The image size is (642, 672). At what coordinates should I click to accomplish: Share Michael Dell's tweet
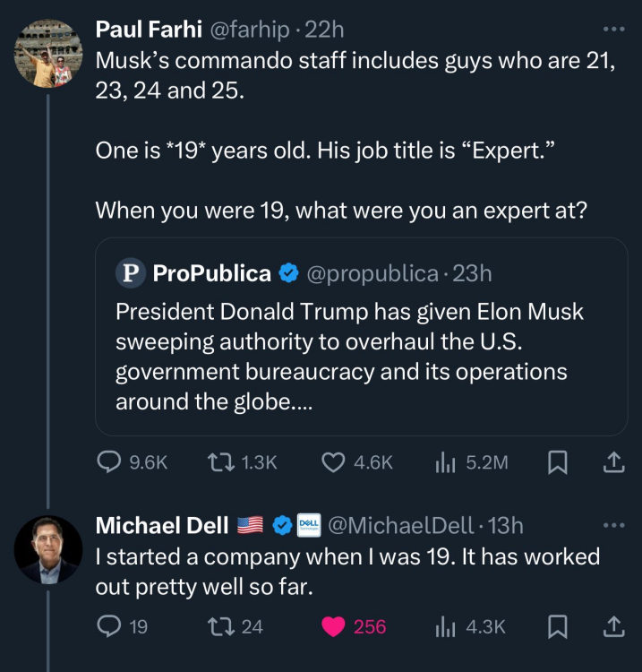tap(613, 626)
